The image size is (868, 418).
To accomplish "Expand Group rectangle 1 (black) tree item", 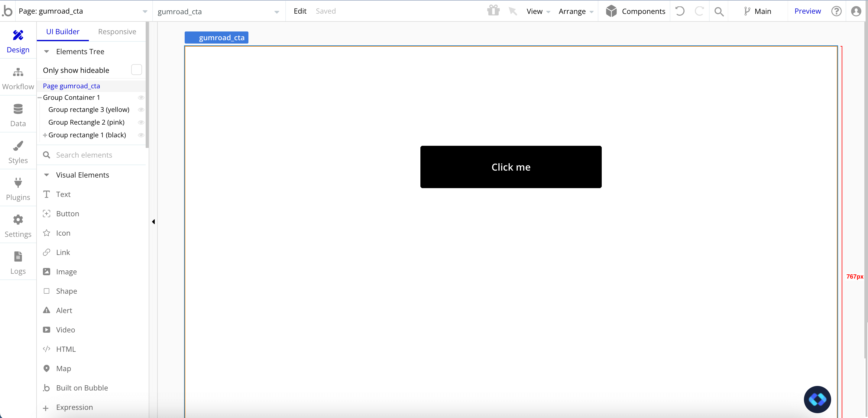I will point(45,135).
